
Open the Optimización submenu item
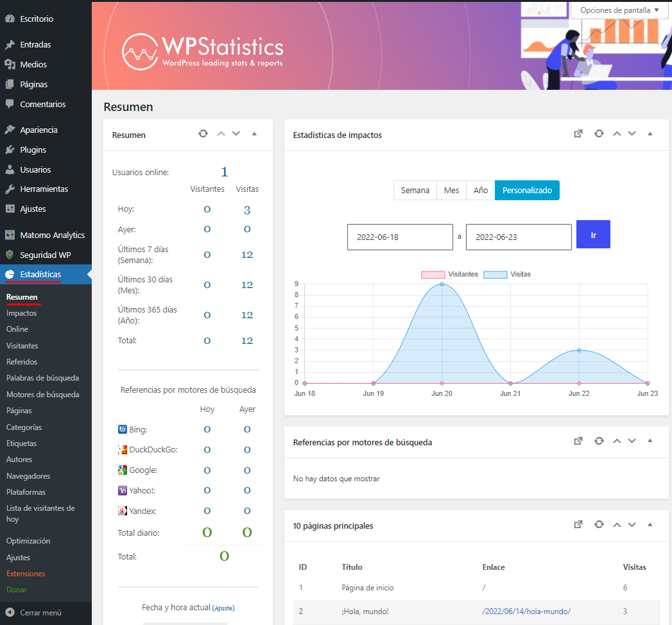(28, 540)
